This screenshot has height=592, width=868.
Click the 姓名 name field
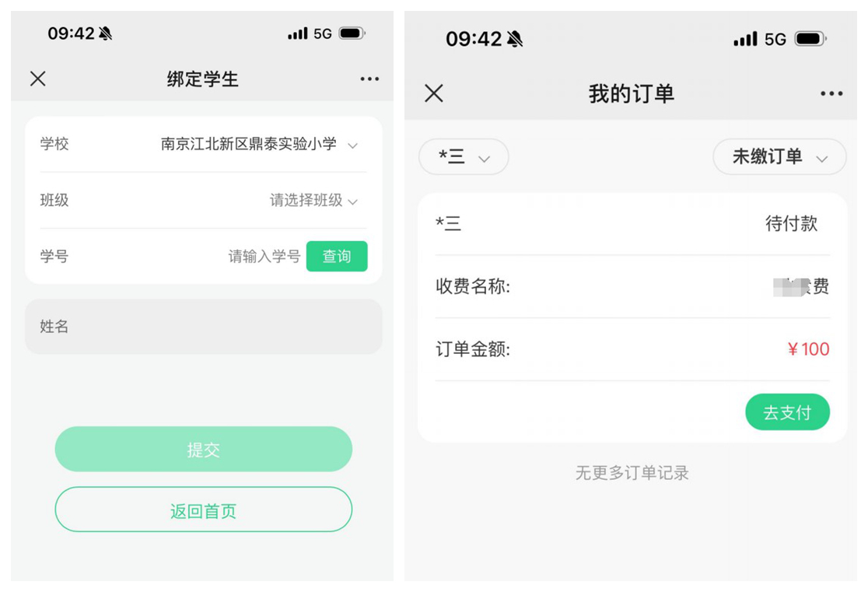(x=204, y=327)
